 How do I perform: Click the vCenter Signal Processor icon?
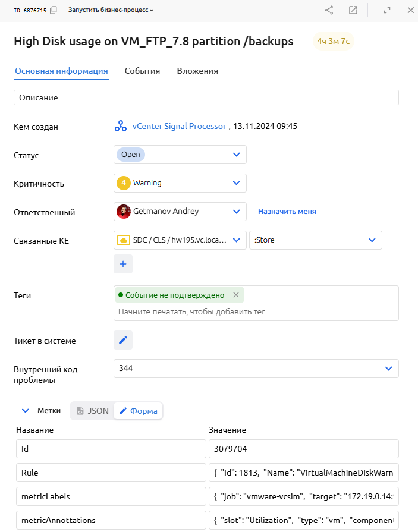click(120, 126)
